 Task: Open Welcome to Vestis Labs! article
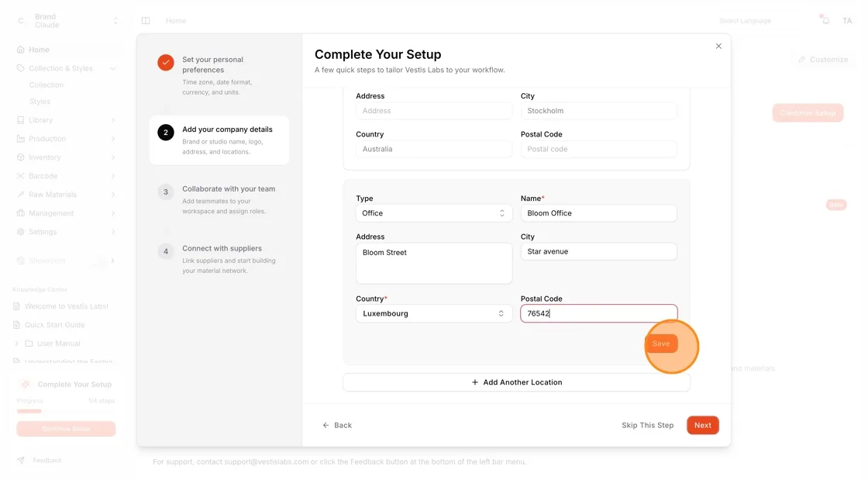tap(67, 306)
